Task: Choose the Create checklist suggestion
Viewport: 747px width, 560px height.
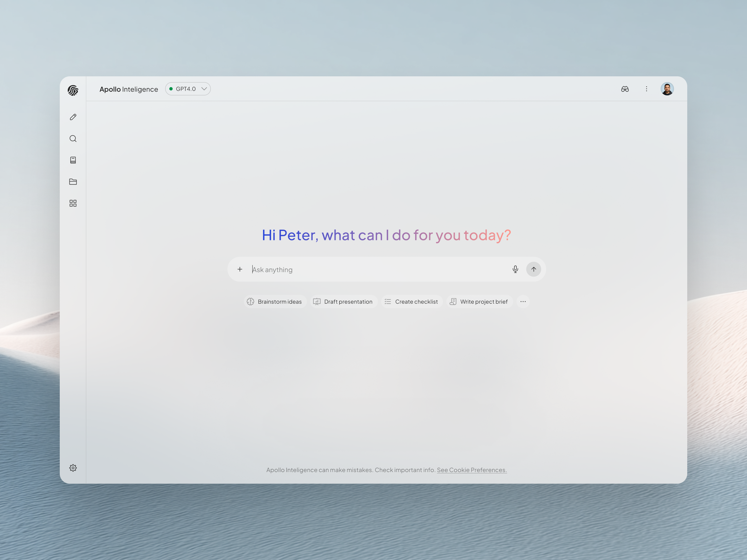Action: (412, 301)
